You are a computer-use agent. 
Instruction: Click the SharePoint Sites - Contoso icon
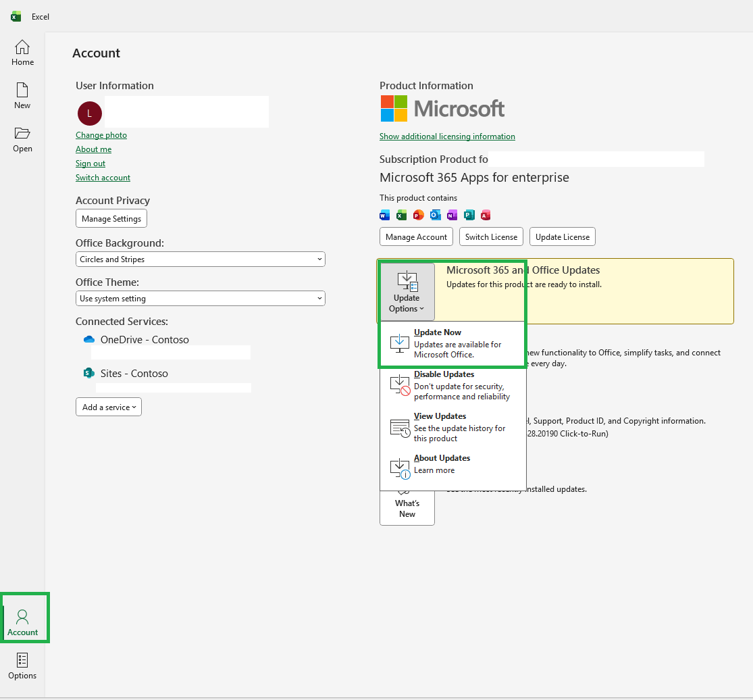click(x=89, y=373)
